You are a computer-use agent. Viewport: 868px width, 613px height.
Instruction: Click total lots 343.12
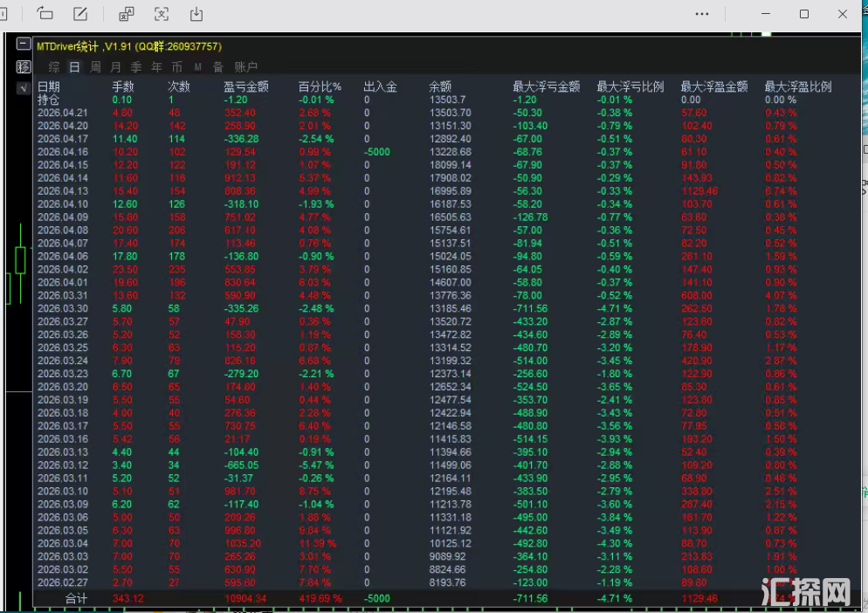[x=127, y=599]
